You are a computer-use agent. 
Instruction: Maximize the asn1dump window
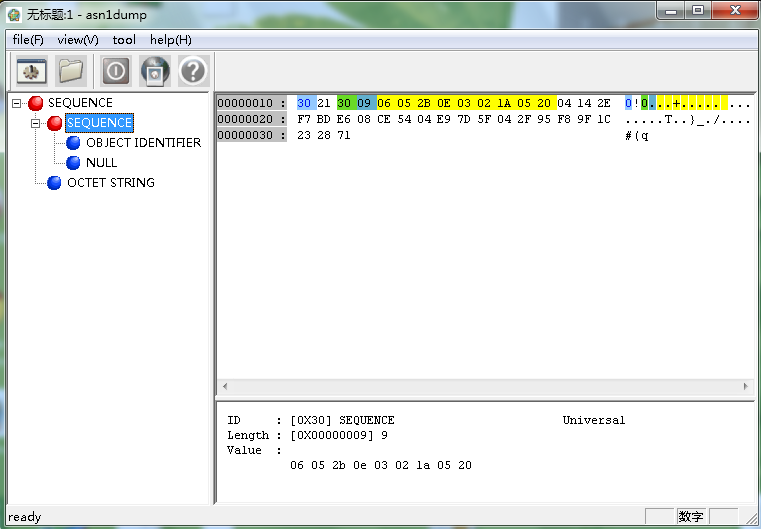pos(698,10)
